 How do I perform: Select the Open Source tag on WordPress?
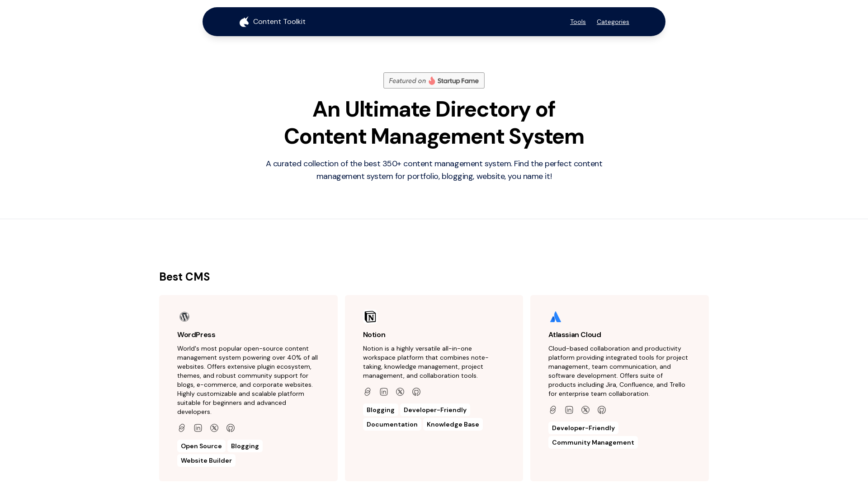pos(201,446)
